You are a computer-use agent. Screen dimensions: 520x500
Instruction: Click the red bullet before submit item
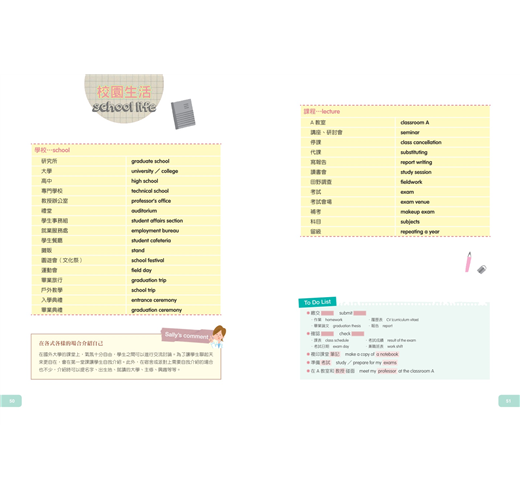[308, 313]
